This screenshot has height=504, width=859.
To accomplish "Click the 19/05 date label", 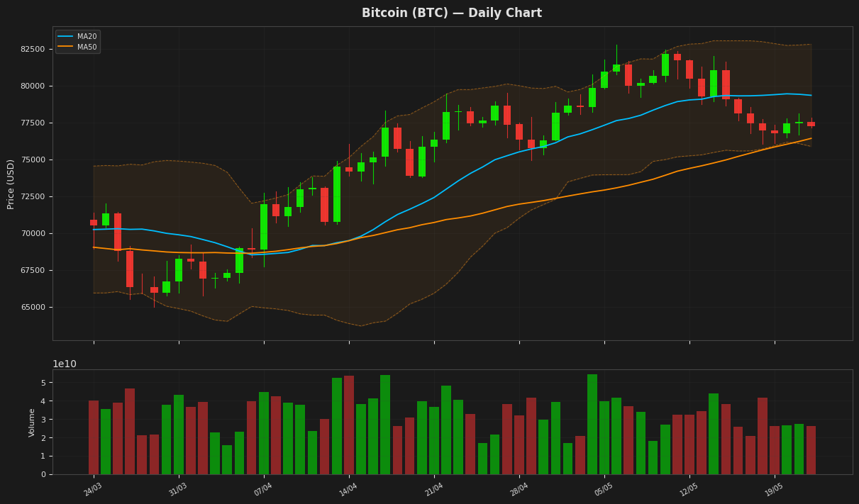I will pos(774,489).
